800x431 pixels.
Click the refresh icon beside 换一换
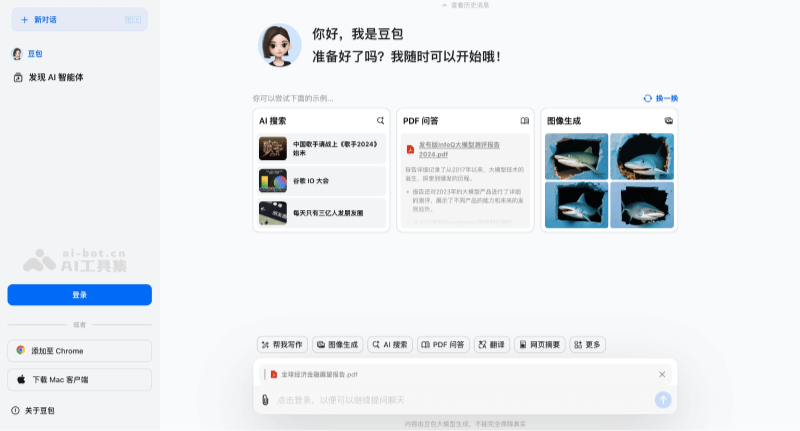(647, 98)
